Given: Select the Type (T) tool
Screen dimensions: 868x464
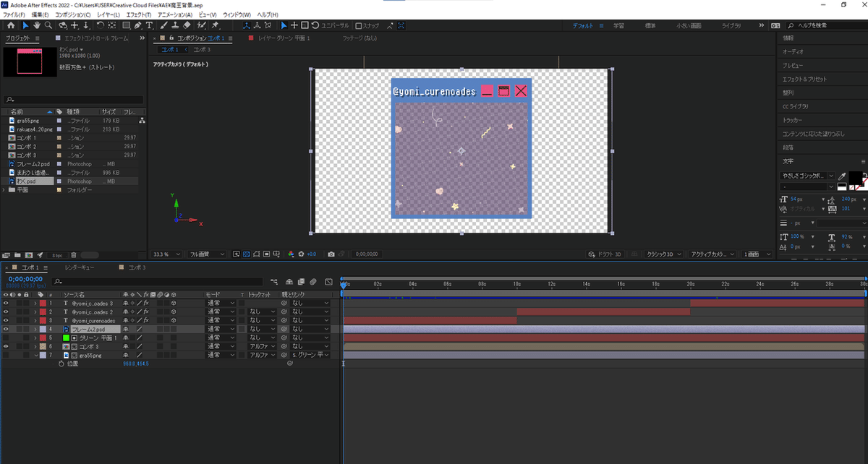Looking at the screenshot, I should click(149, 25).
